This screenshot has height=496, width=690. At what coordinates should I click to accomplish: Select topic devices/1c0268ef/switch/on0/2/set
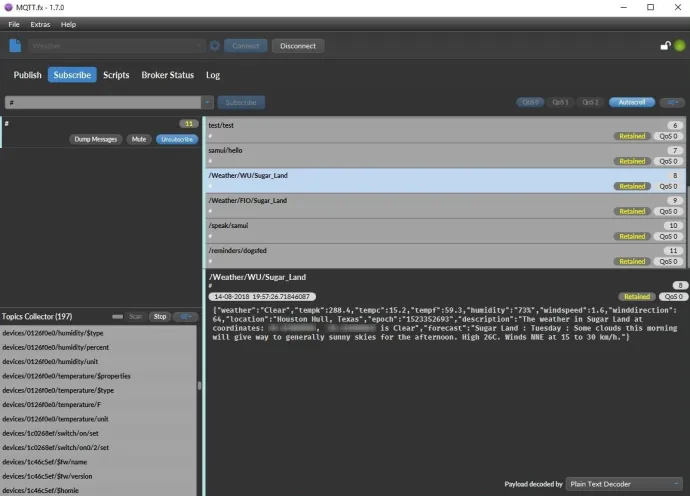click(x=98, y=448)
